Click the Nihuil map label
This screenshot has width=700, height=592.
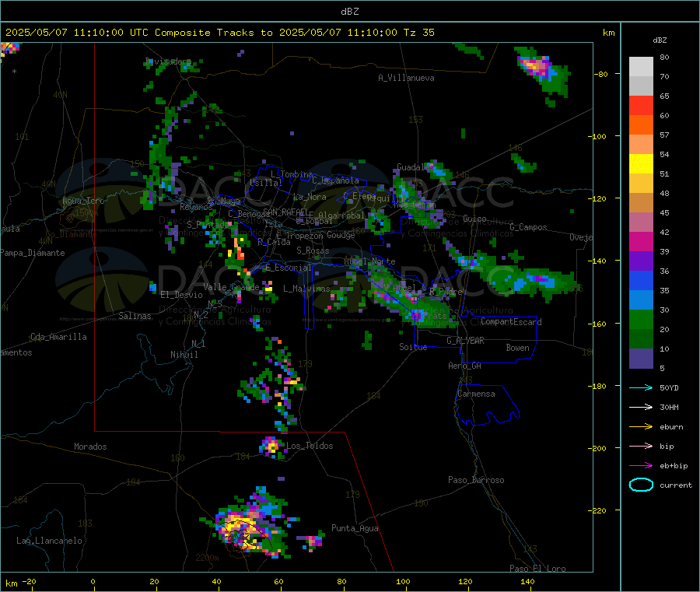pyautogui.click(x=184, y=355)
